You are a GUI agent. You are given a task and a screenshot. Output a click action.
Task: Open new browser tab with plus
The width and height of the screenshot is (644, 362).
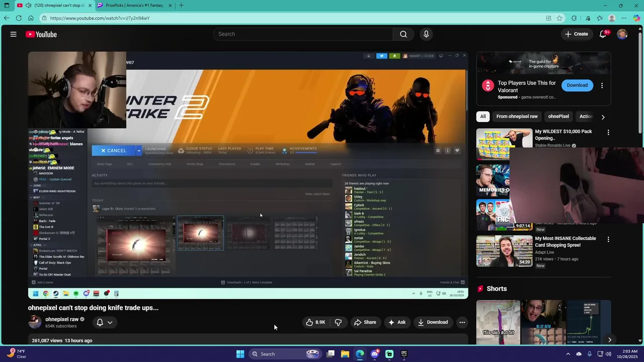point(181,6)
